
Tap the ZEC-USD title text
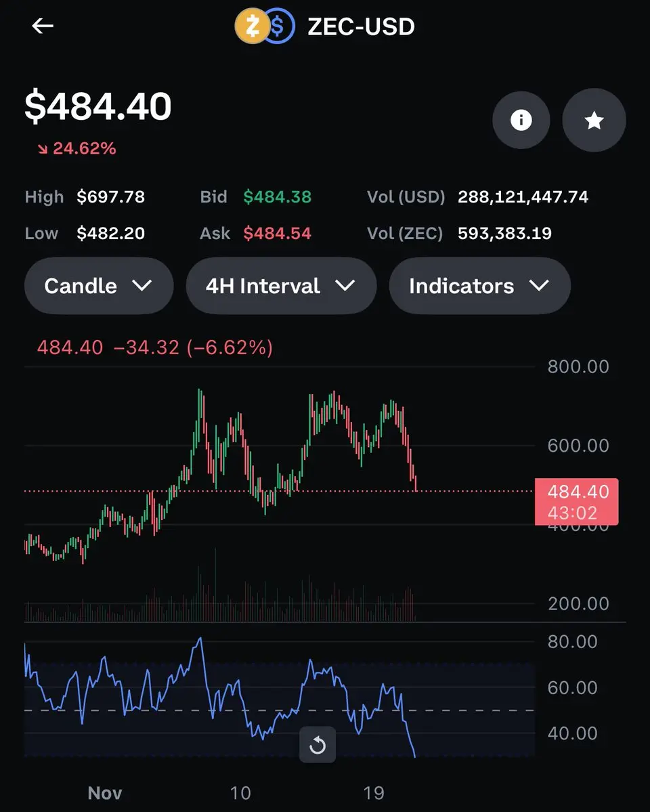tap(362, 27)
